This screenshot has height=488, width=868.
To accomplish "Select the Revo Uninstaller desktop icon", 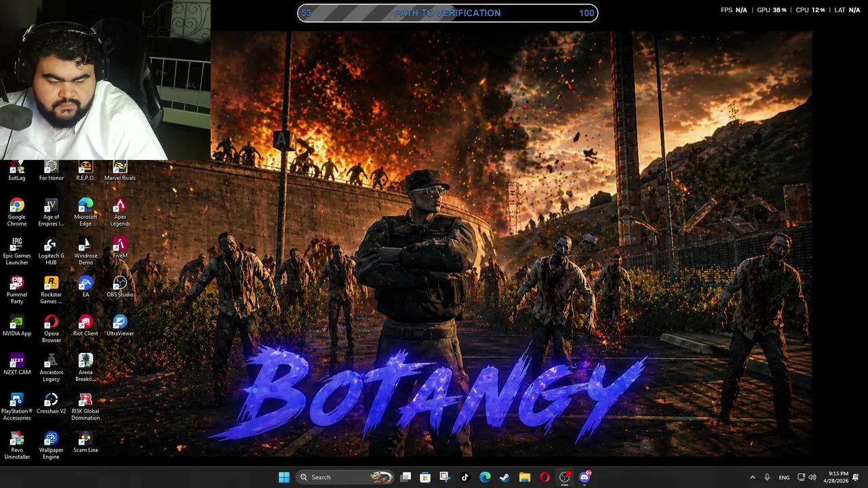I will click(17, 446).
